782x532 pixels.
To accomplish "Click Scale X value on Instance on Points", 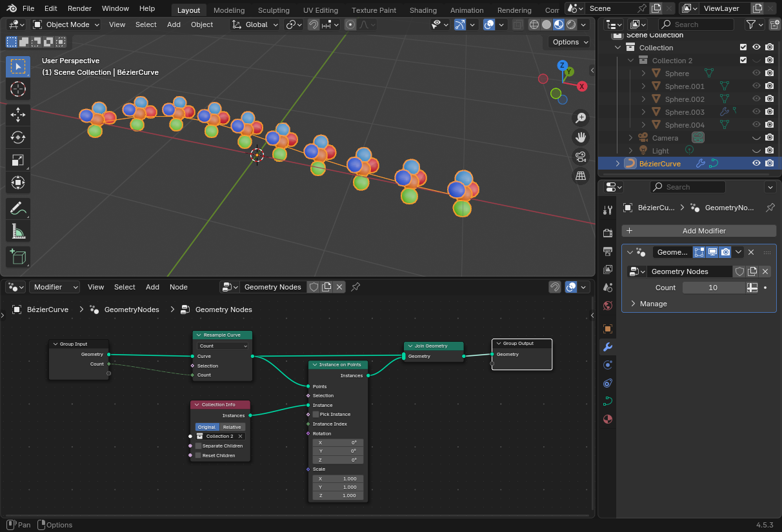I will (x=338, y=478).
